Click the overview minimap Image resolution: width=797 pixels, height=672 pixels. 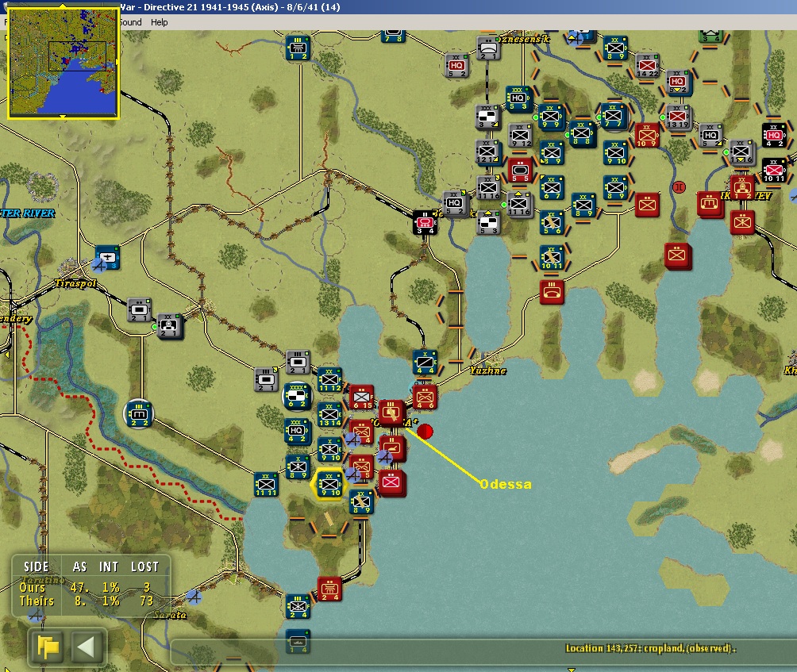point(63,63)
